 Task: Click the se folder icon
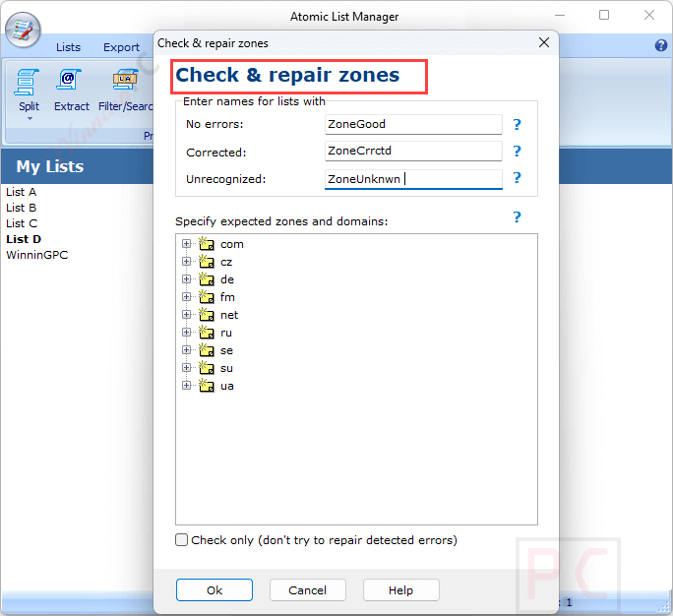click(x=207, y=350)
